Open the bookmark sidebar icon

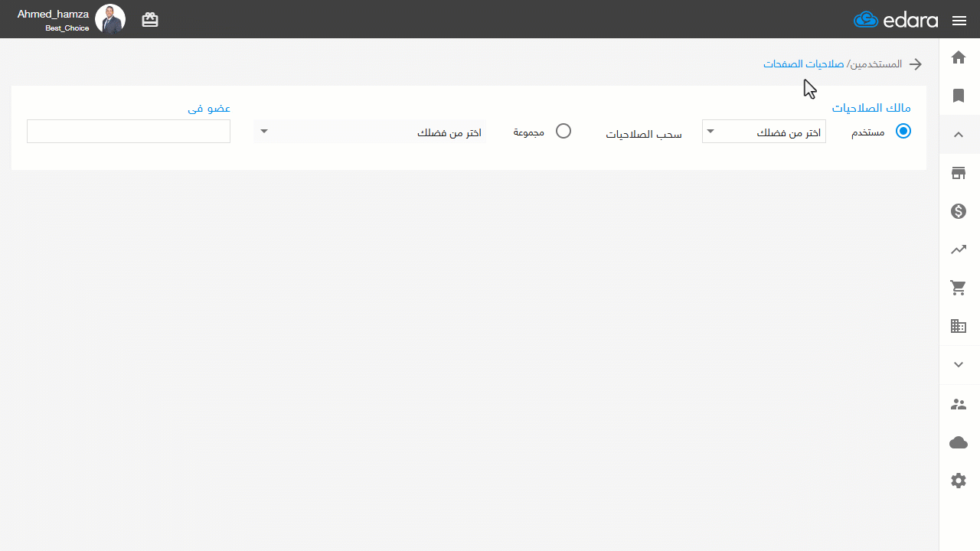pyautogui.click(x=959, y=96)
